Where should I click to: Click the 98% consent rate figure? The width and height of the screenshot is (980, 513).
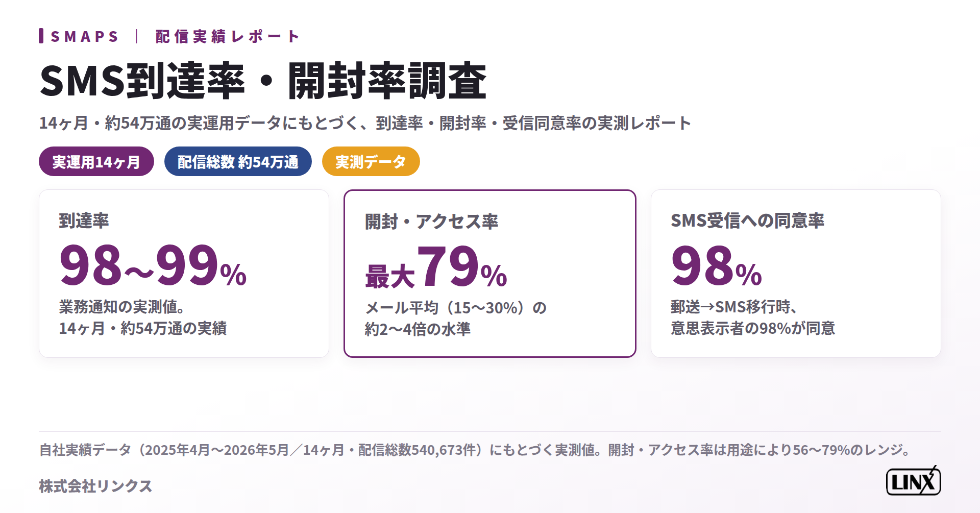tap(716, 266)
